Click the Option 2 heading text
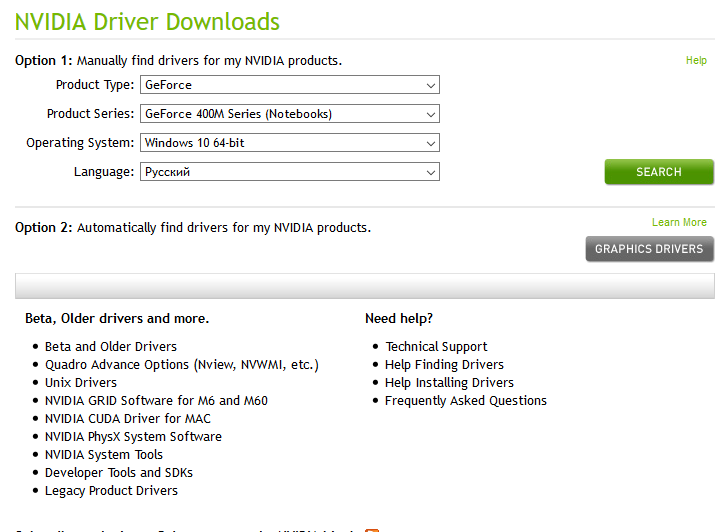Screen dimensions: 724x532 pos(193,228)
